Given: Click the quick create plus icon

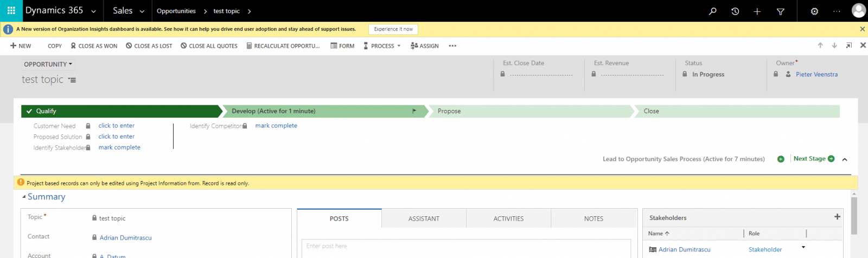Looking at the screenshot, I should [757, 11].
